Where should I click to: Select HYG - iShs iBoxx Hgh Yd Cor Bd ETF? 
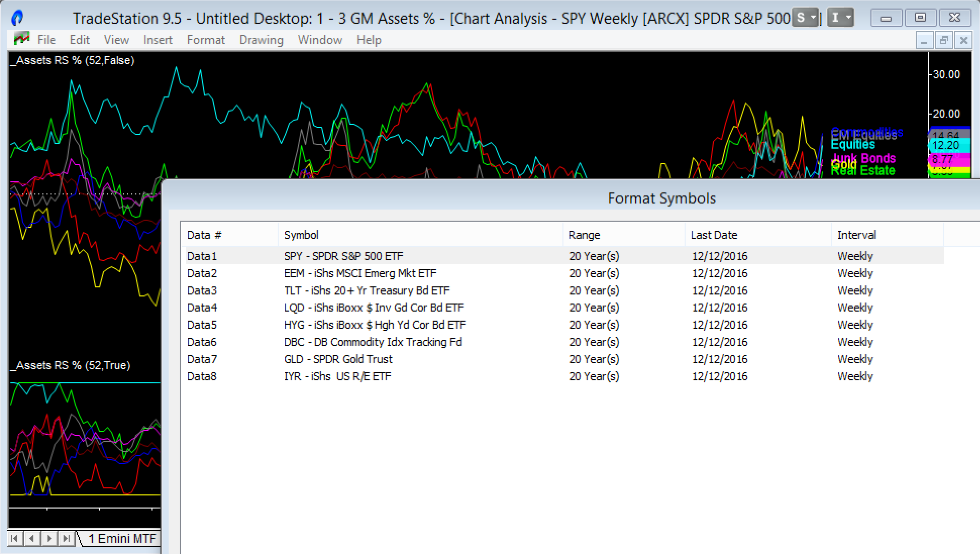coord(375,325)
